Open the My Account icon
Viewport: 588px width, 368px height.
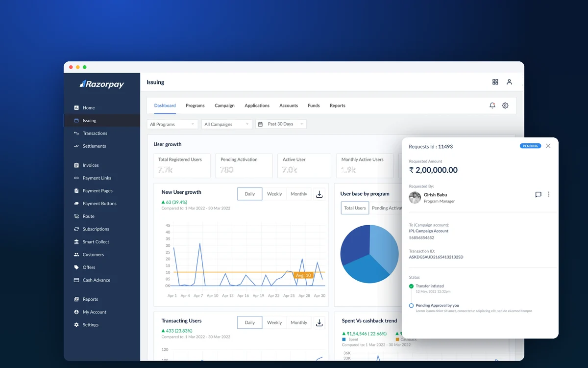click(x=76, y=312)
